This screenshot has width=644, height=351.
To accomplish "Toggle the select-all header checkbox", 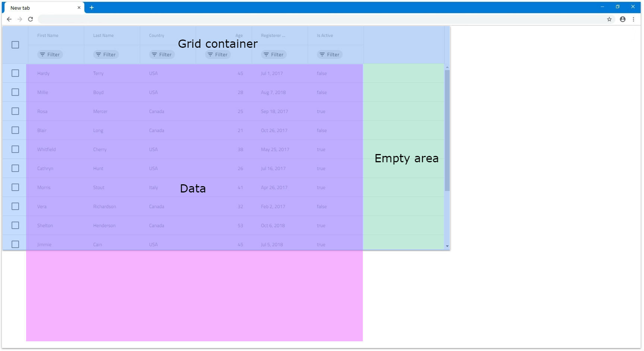I will tap(15, 45).
